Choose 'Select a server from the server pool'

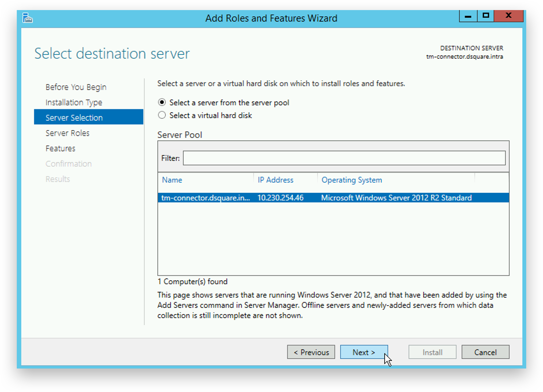click(162, 102)
